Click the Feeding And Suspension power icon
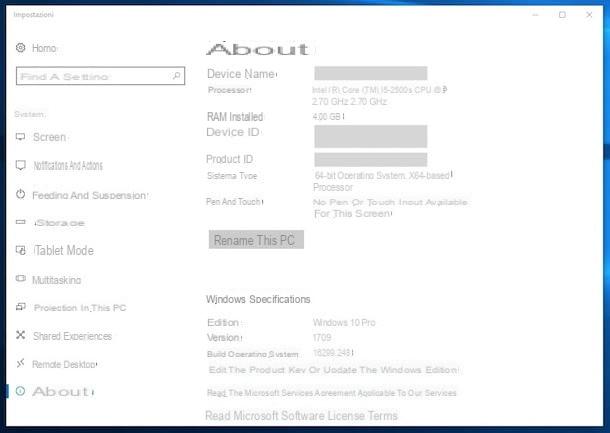 pyautogui.click(x=21, y=194)
